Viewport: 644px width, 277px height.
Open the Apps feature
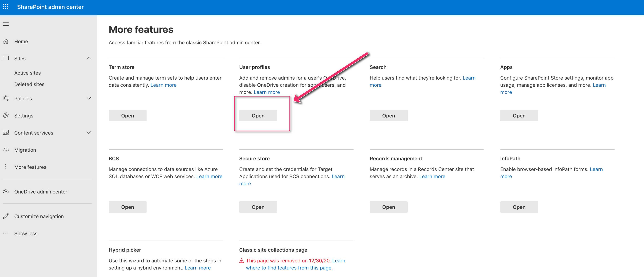pos(519,115)
